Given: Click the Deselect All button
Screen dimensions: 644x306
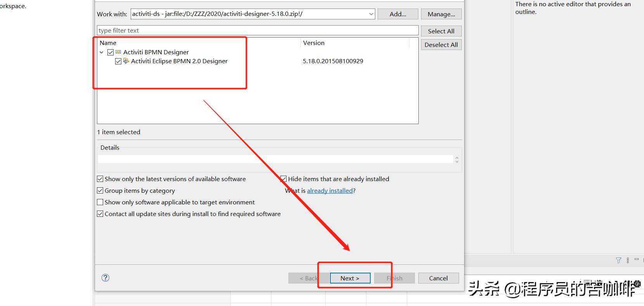Looking at the screenshot, I should pos(441,45).
